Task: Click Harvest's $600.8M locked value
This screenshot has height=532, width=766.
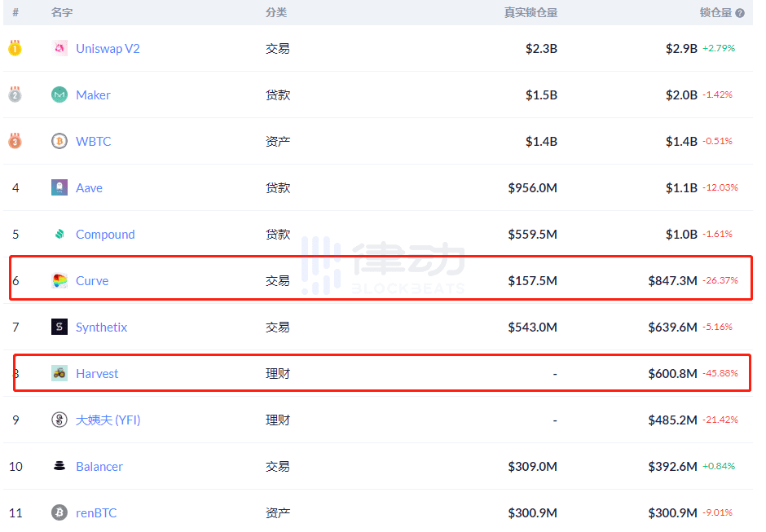Action: [672, 373]
